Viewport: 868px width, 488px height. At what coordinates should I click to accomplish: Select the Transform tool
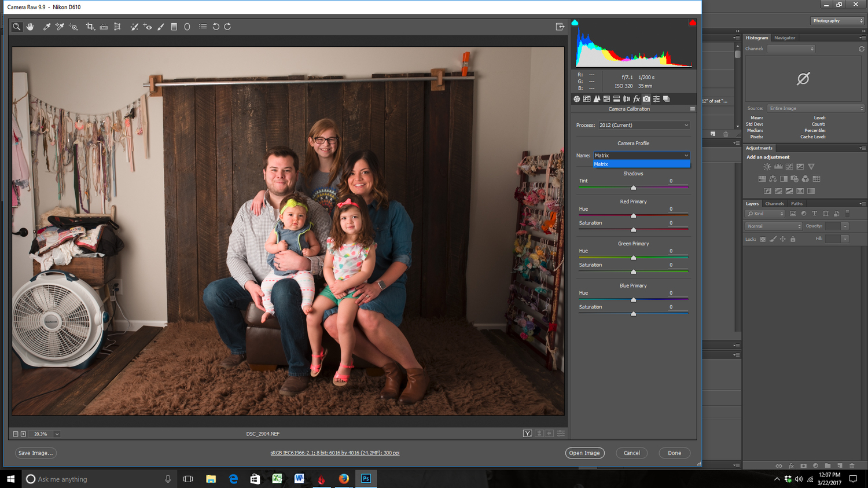pyautogui.click(x=117, y=27)
